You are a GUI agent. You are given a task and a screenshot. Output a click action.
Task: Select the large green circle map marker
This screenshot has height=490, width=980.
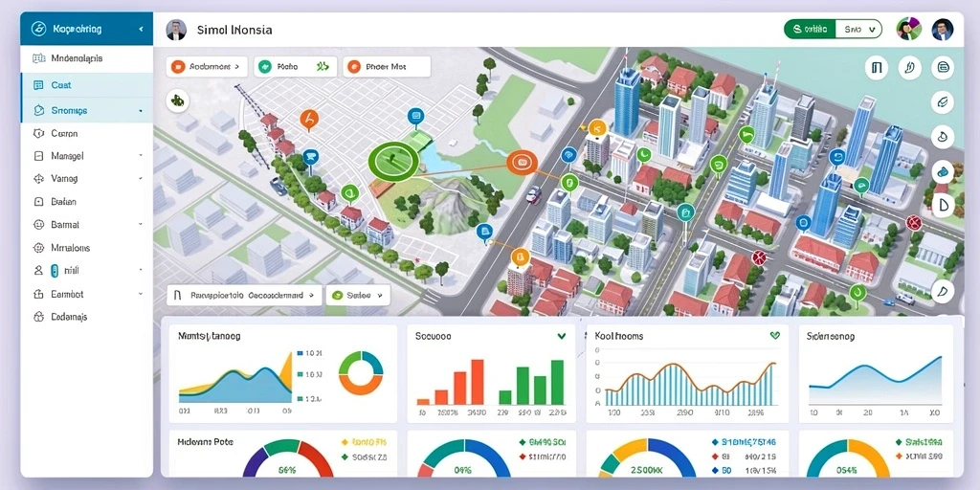click(393, 161)
